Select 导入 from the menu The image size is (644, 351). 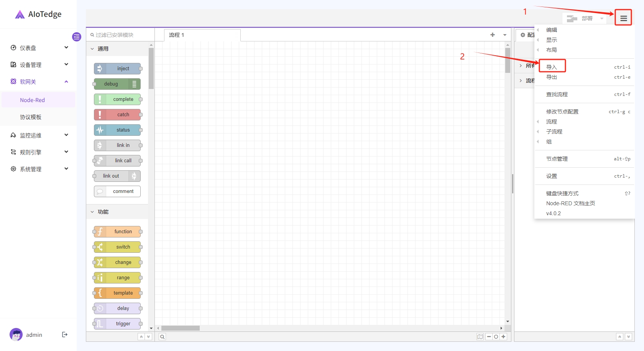552,67
